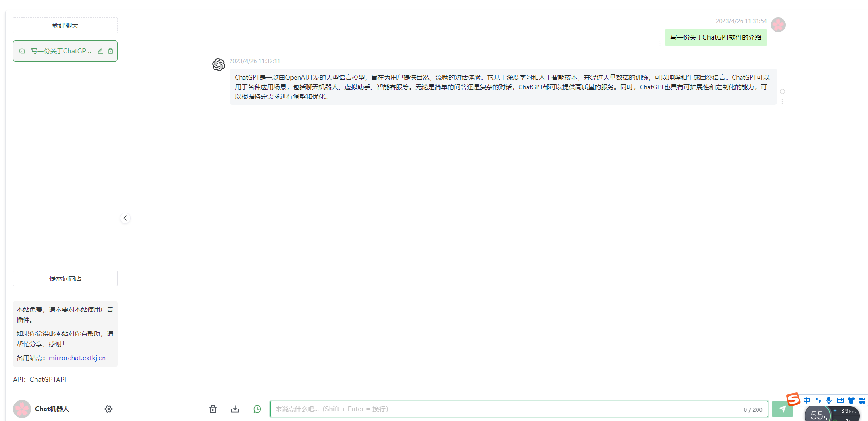This screenshot has height=421, width=868.
Task: Click the timestamp 2023/4/26 11:31:54
Action: [741, 21]
